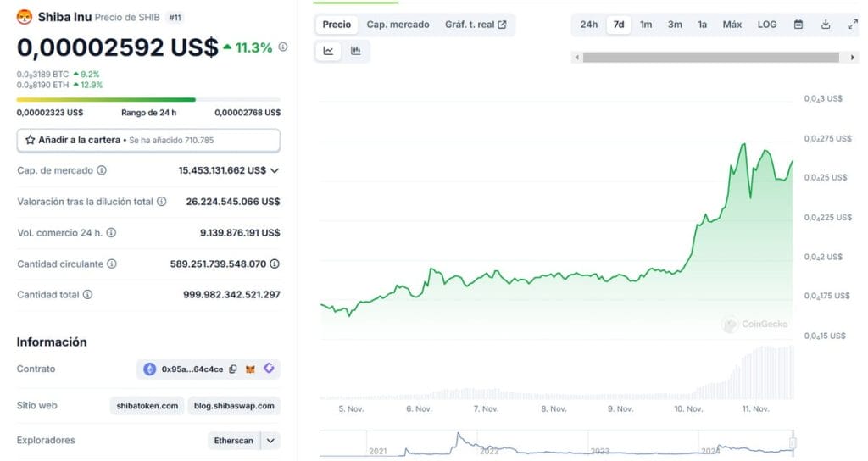This screenshot has height=461, width=868.
Task: Open Gráf. t. real external chart
Action: (476, 25)
